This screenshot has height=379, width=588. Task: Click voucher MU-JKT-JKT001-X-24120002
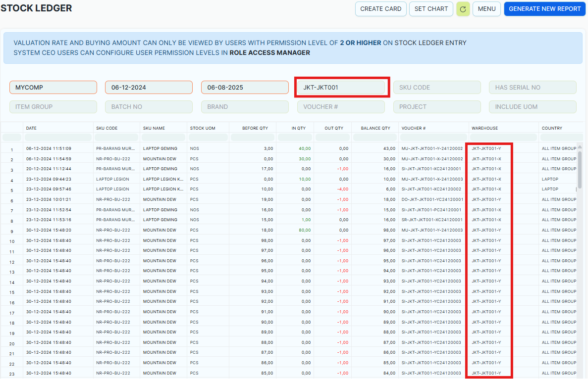432,159
